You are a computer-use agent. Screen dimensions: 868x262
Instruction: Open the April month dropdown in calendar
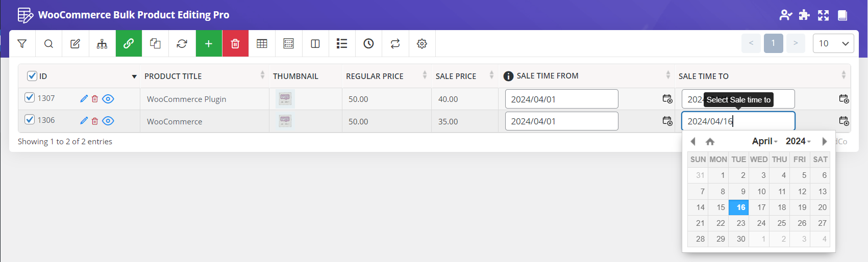point(764,141)
